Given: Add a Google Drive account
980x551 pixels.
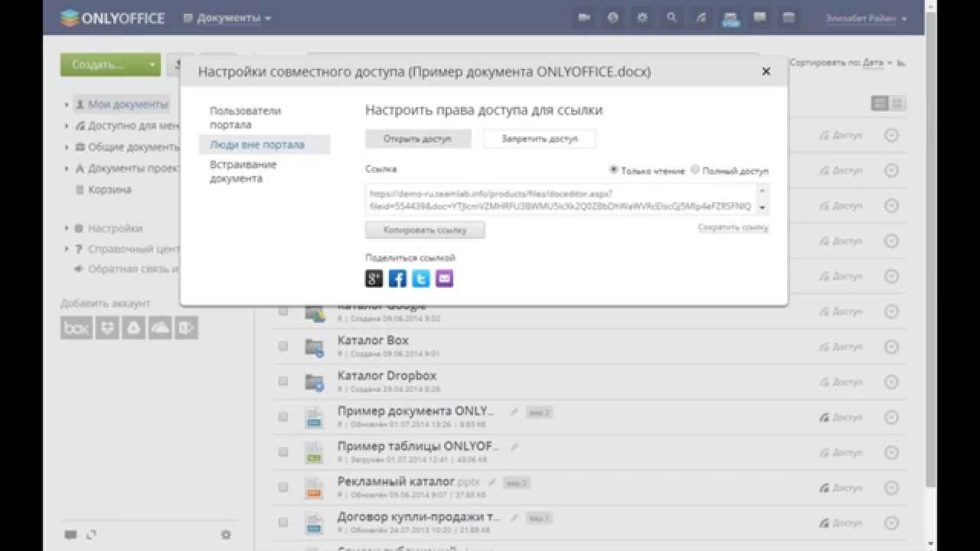Looking at the screenshot, I should (x=133, y=328).
